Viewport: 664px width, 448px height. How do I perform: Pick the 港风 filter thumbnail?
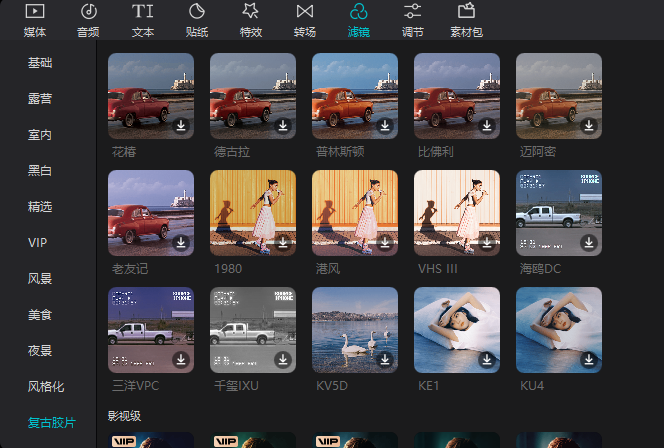[354, 212]
